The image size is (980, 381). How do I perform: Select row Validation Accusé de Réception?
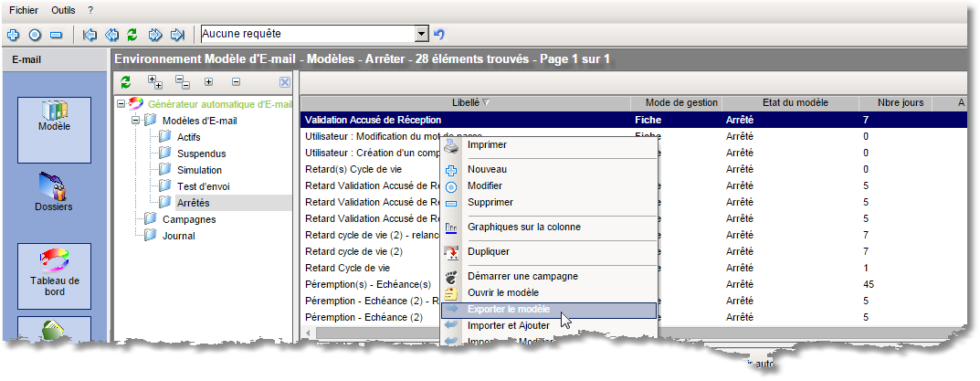click(634, 120)
